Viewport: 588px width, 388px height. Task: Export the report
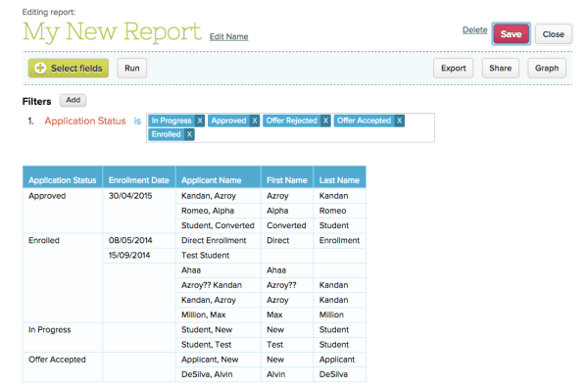(454, 69)
